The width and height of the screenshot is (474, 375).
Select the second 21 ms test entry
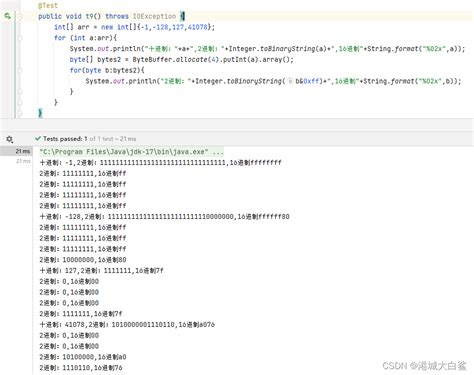tap(23, 161)
